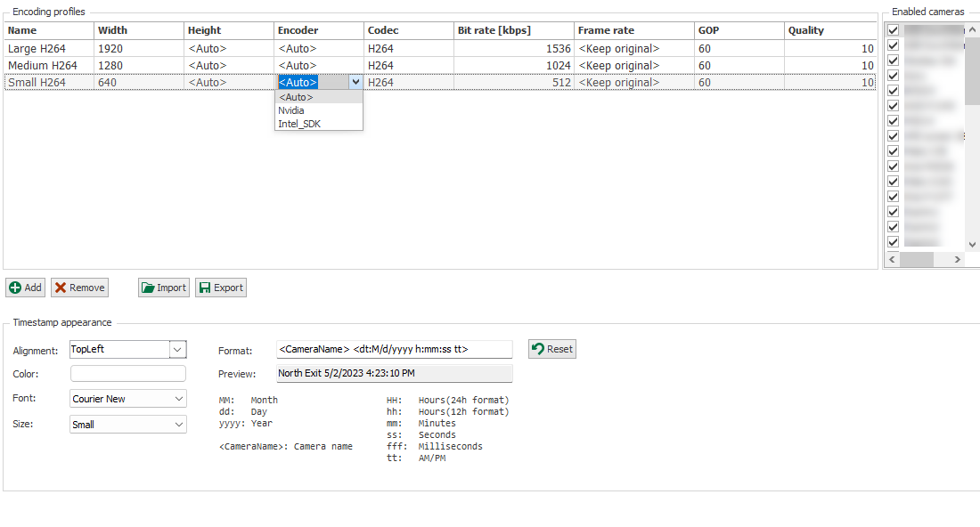Click the Remove profile button
This screenshot has height=527, width=980.
click(x=79, y=288)
